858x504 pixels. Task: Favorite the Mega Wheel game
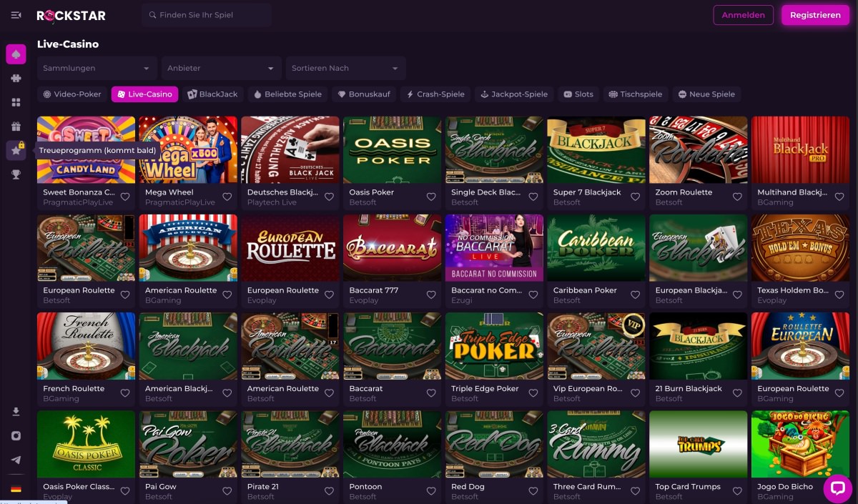[x=227, y=197]
